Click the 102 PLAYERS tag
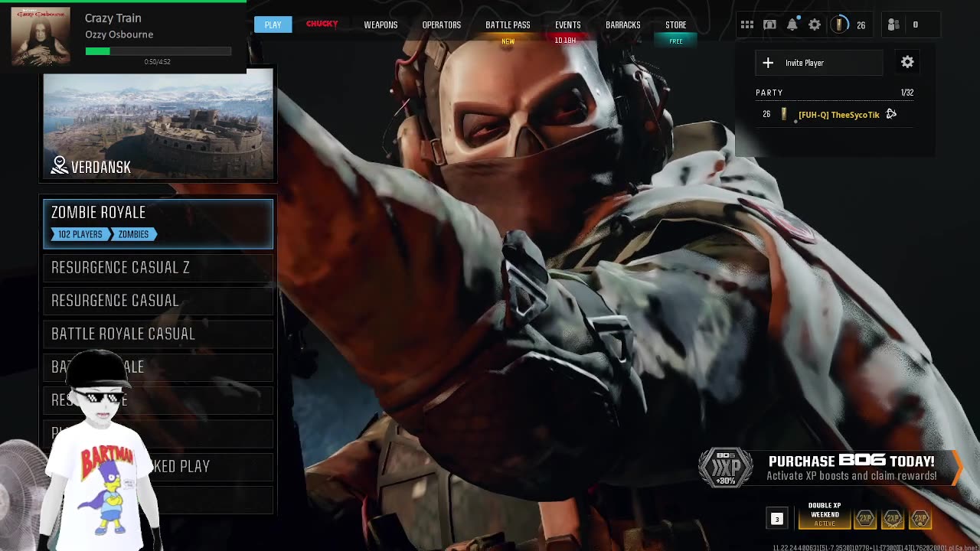Viewport: 980px width, 551px height. [x=80, y=234]
